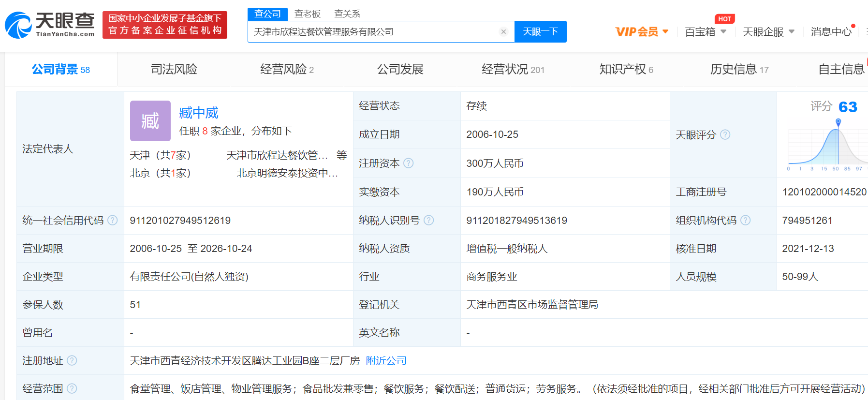868x400 pixels.
Task: Click registered capital 300万人民币
Action: click(x=495, y=163)
